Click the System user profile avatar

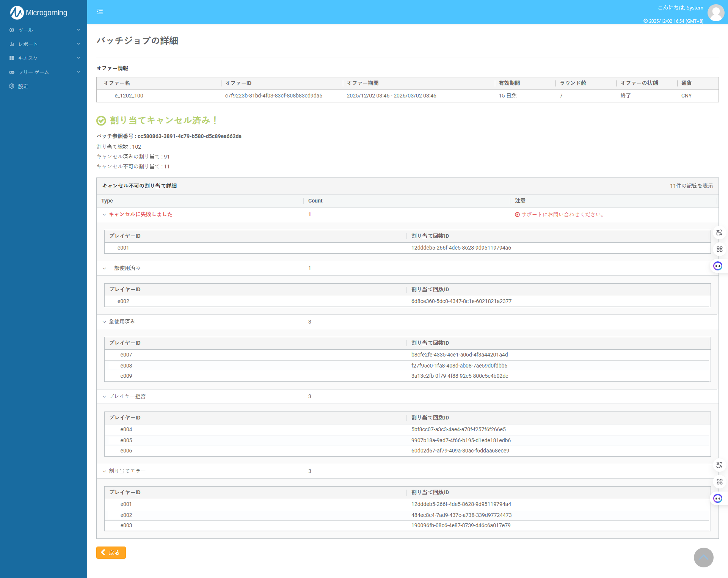[x=716, y=13]
